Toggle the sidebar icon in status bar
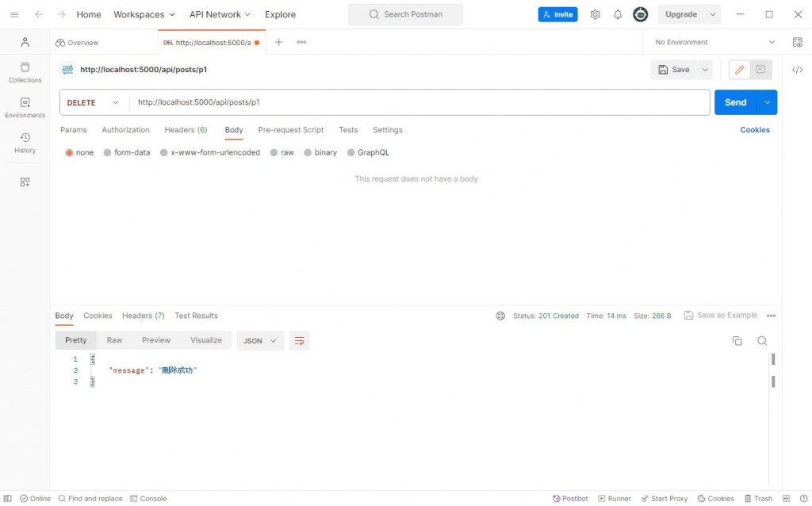The height and width of the screenshot is (506, 812). [8, 498]
